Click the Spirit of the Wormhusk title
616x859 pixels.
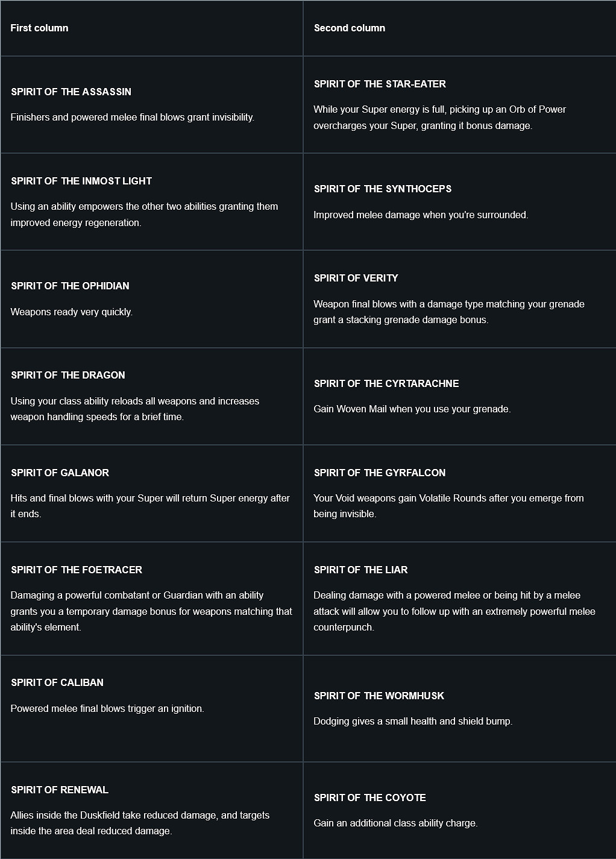(x=379, y=696)
